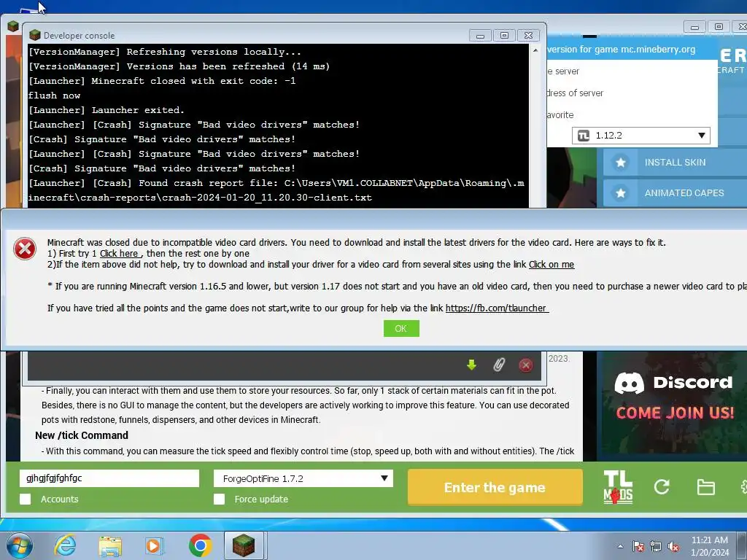
Task: Click the Developer console title cube icon
Action: click(35, 35)
